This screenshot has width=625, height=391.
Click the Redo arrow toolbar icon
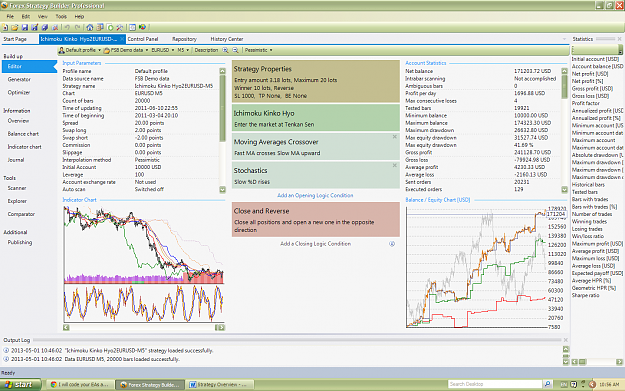click(x=78, y=28)
